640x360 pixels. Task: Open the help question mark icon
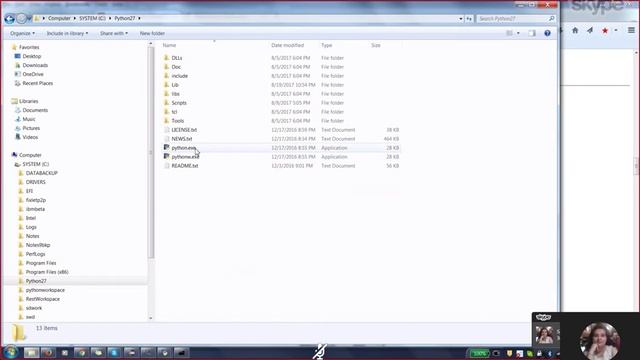pos(547,33)
